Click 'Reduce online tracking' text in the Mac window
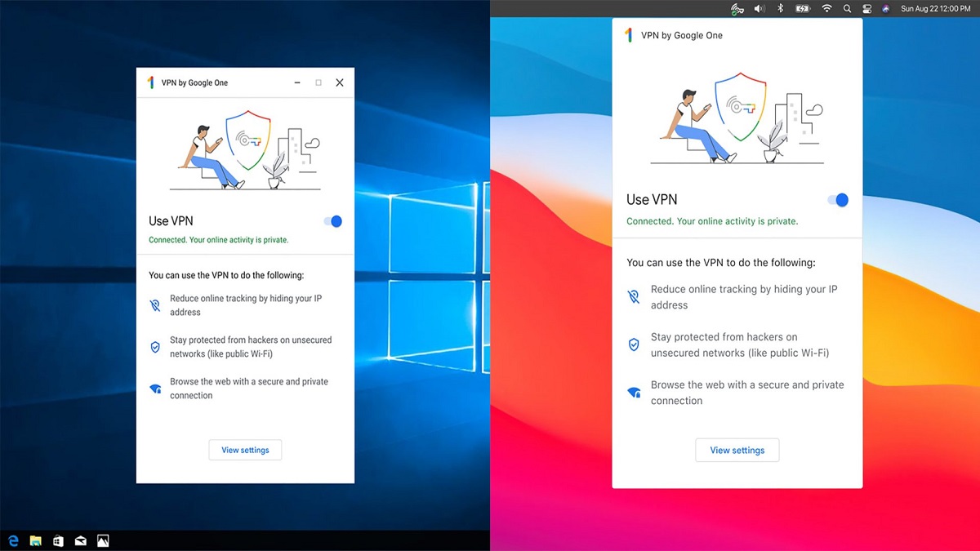980x551 pixels. pos(744,297)
